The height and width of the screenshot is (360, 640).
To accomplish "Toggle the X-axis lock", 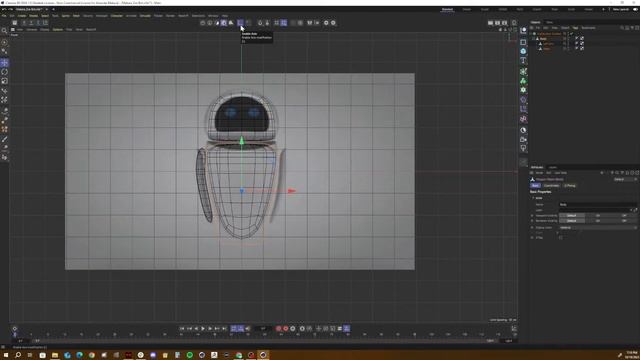I will (24, 23).
